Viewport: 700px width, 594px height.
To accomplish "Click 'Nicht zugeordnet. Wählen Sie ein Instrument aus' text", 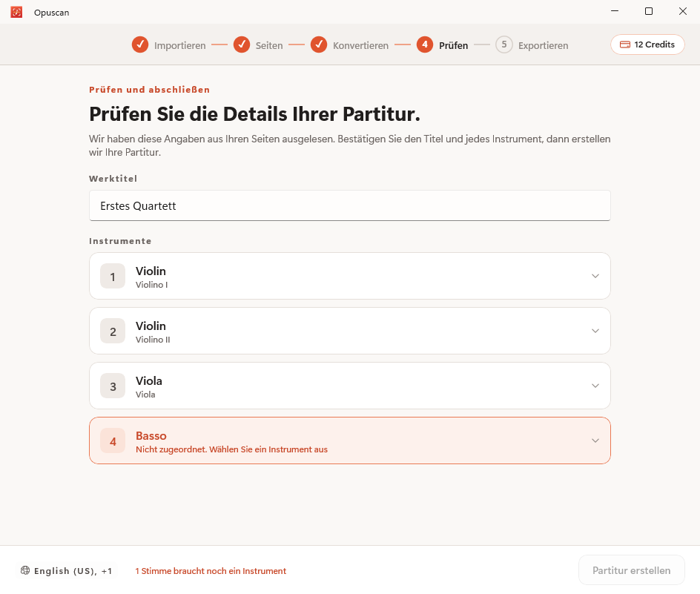I will coord(231,449).
